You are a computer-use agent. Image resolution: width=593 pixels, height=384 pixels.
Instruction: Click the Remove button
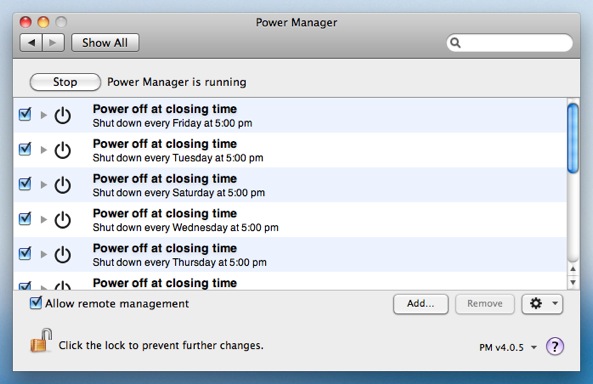(485, 304)
